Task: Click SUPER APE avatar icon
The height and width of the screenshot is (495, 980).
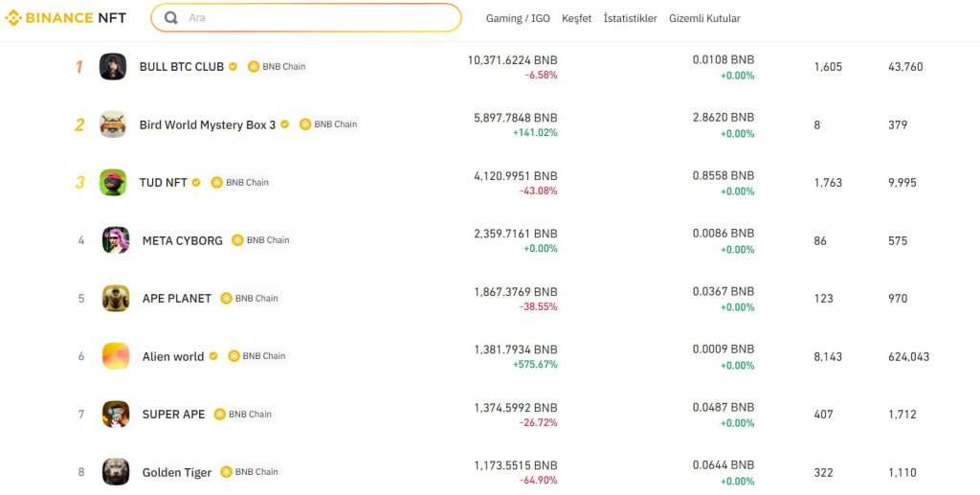Action: pyautogui.click(x=116, y=414)
